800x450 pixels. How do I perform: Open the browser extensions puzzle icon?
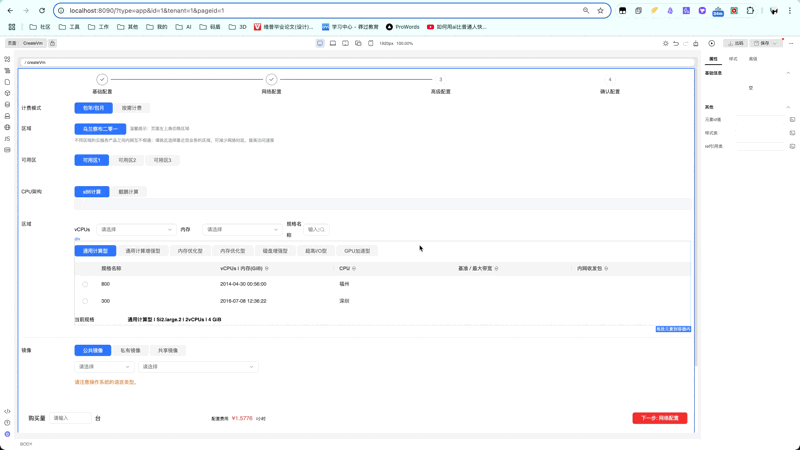point(750,10)
